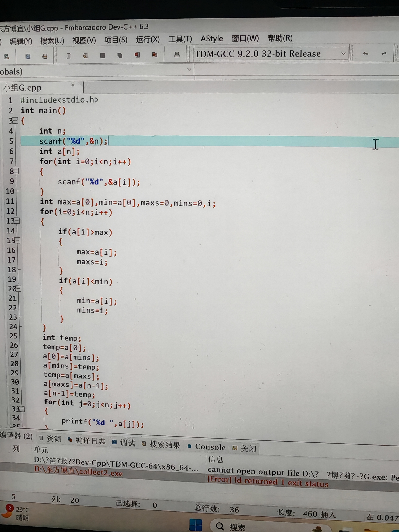The width and height of the screenshot is (399, 532).
Task: Collapse the code fold at line 13
Action: [17, 220]
